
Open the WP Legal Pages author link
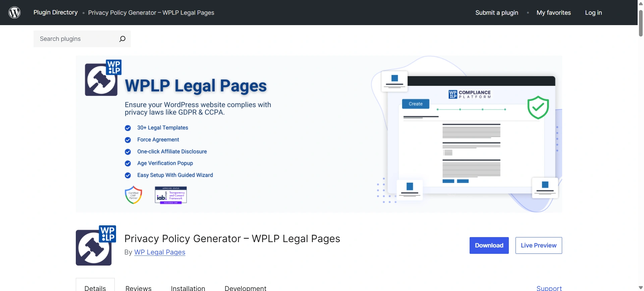pyautogui.click(x=160, y=252)
